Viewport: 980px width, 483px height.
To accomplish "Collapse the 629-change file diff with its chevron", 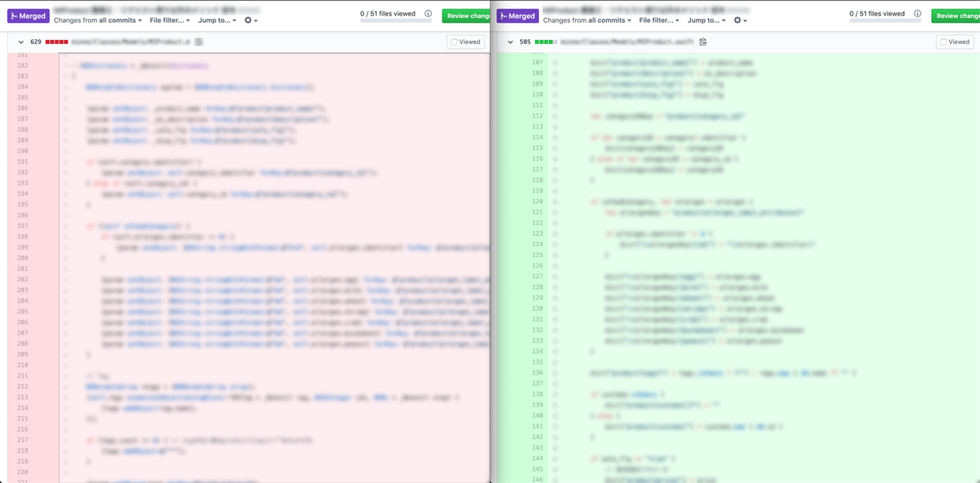I will click(x=20, y=42).
